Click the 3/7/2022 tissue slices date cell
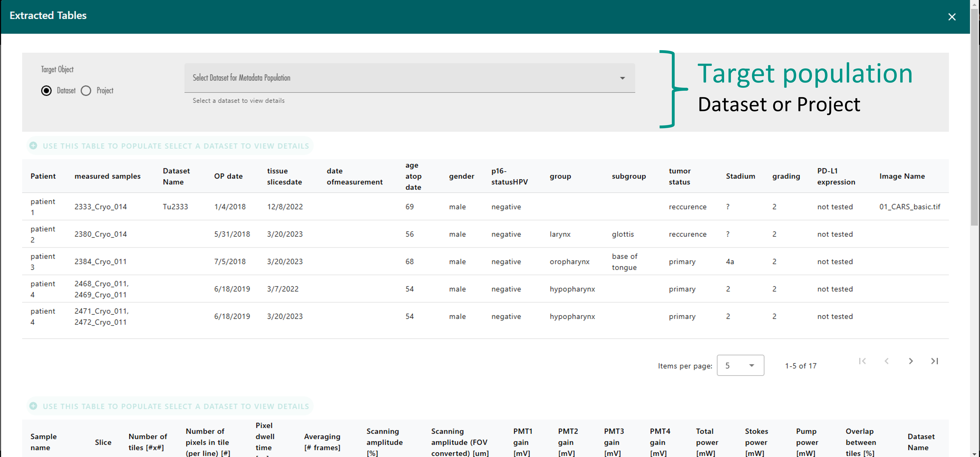The width and height of the screenshot is (980, 457). (283, 289)
